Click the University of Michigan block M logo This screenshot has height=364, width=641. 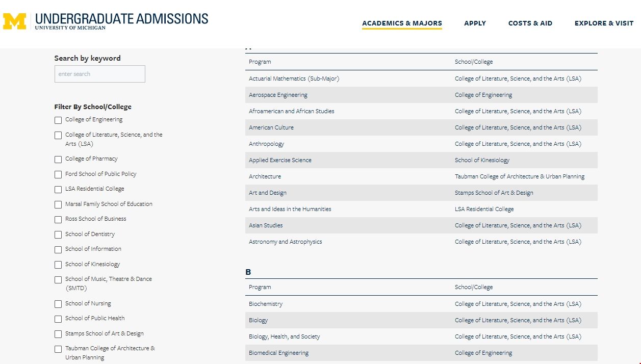pos(14,21)
